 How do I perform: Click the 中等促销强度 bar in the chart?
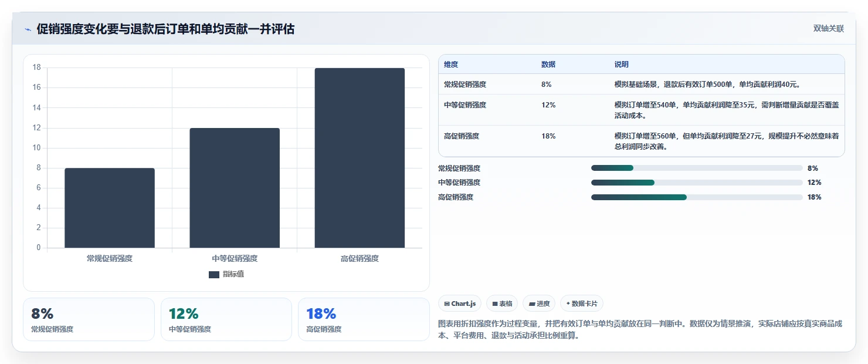tap(235, 188)
